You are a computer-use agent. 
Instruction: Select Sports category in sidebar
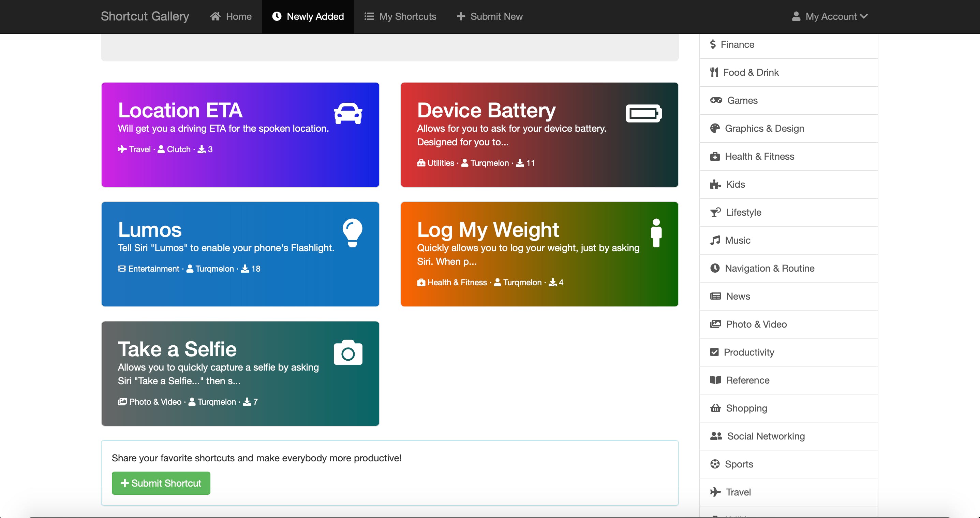tap(789, 464)
